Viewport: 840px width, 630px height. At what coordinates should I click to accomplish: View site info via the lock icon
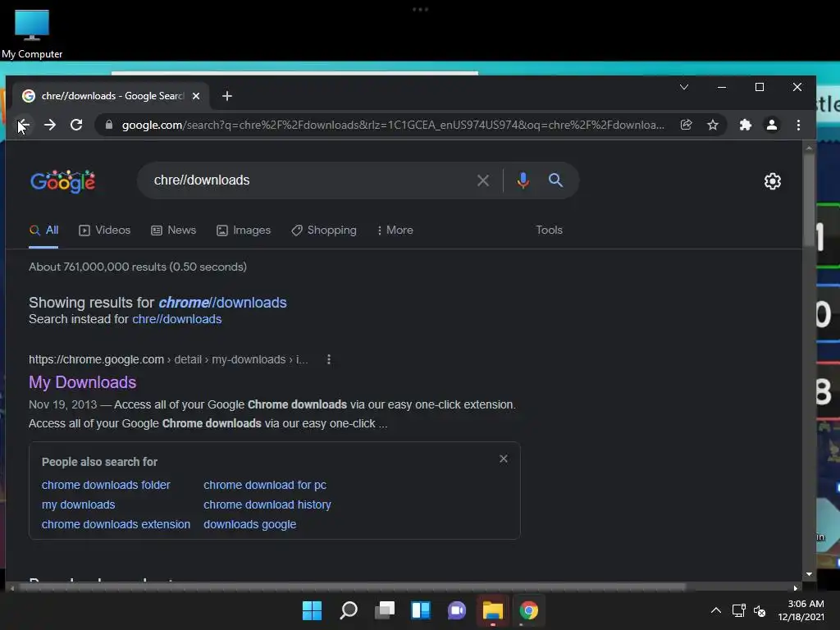tap(109, 125)
